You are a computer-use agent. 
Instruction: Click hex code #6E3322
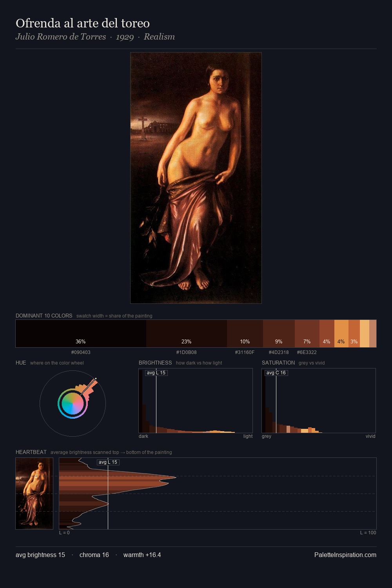tap(307, 352)
